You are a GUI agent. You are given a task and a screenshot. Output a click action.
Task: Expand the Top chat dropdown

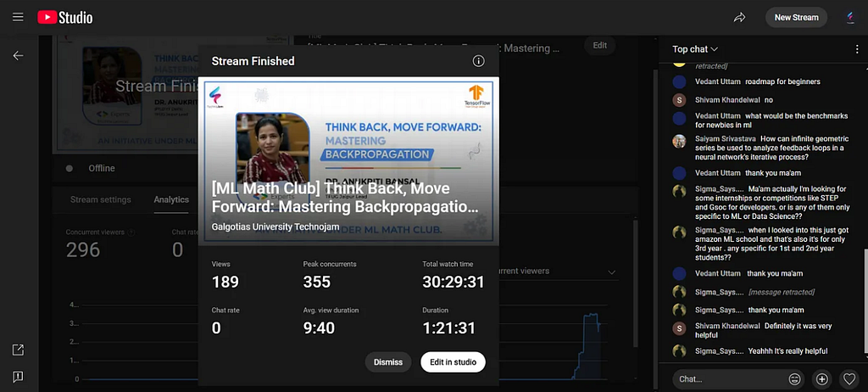point(695,49)
